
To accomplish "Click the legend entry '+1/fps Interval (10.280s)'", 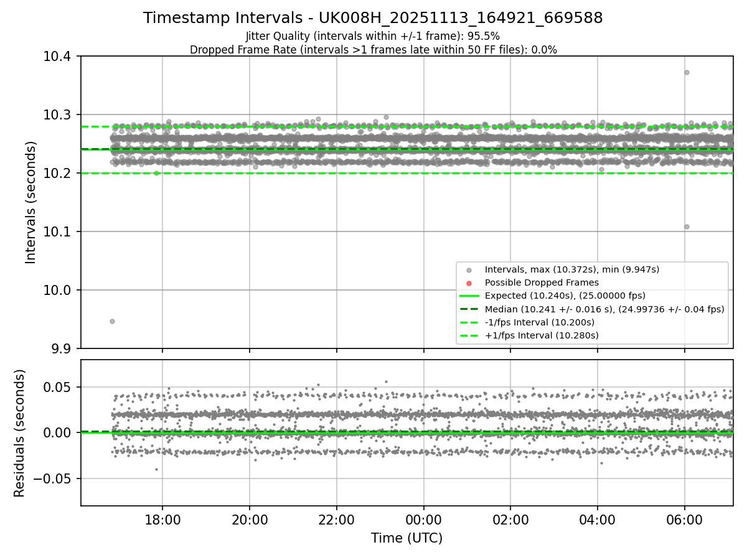I will coord(542,335).
